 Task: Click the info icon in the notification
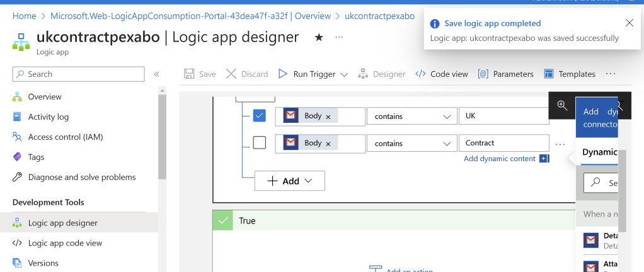pos(435,24)
